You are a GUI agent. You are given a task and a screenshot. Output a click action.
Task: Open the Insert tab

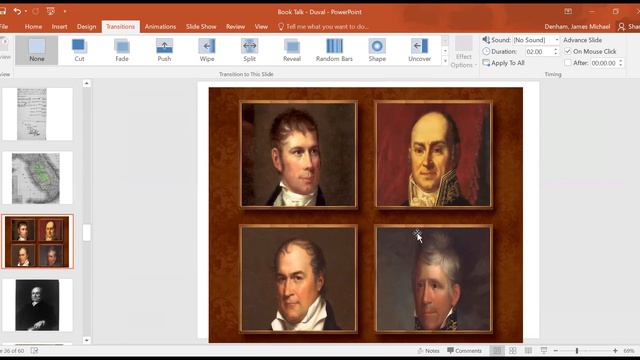click(60, 27)
